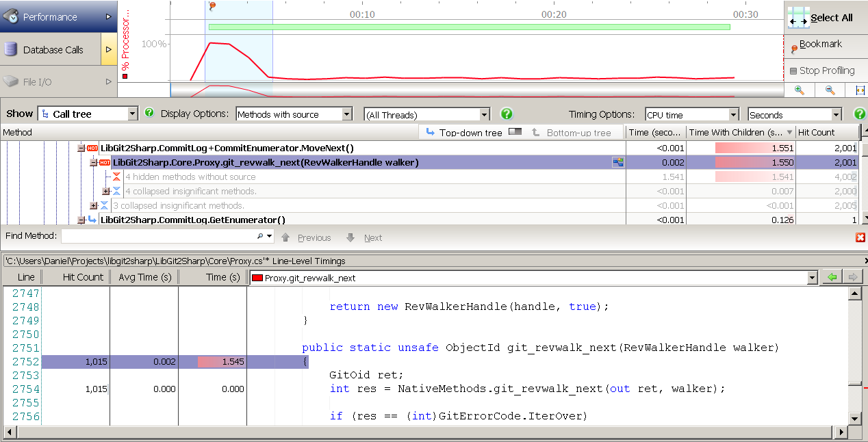Sort by Hit Count column in call tree
The image size is (868, 442).
[827, 132]
